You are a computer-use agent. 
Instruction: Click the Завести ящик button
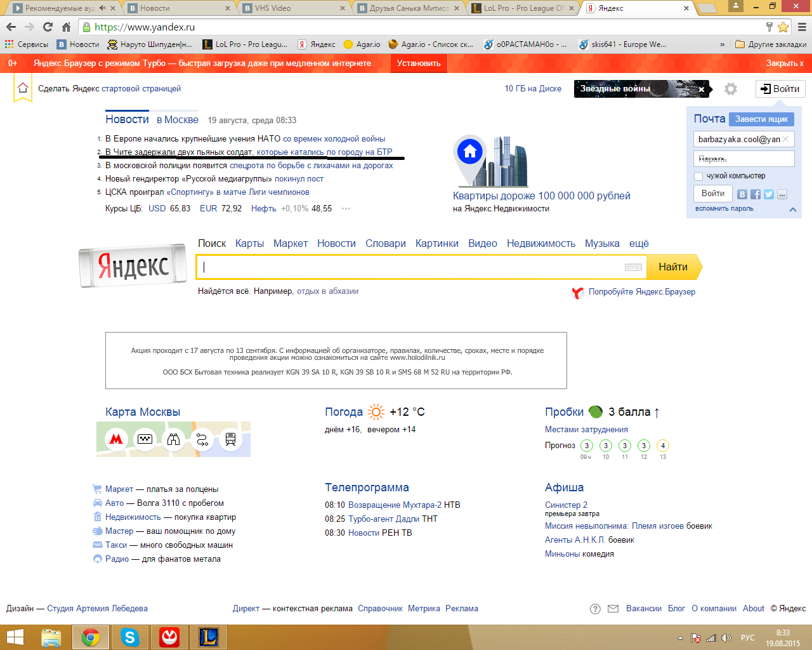click(761, 119)
